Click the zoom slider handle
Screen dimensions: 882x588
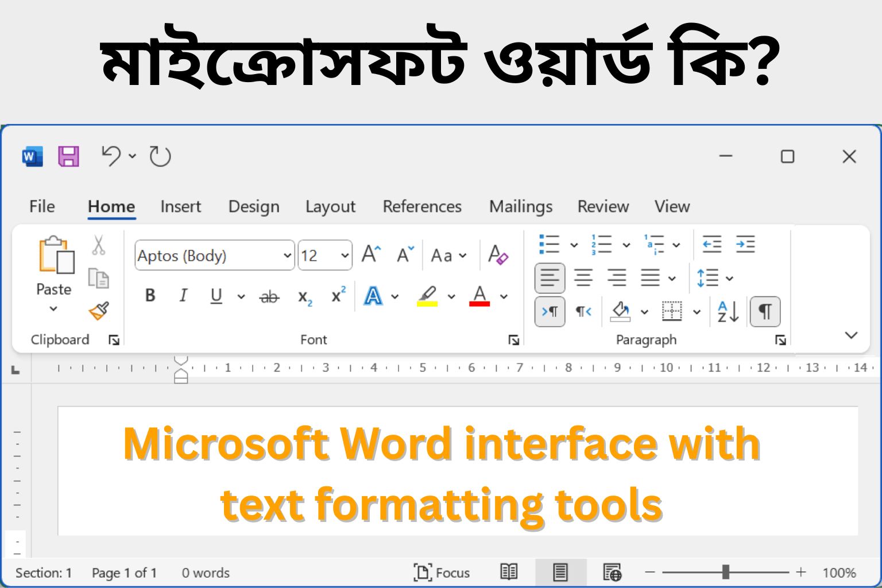coord(726,572)
